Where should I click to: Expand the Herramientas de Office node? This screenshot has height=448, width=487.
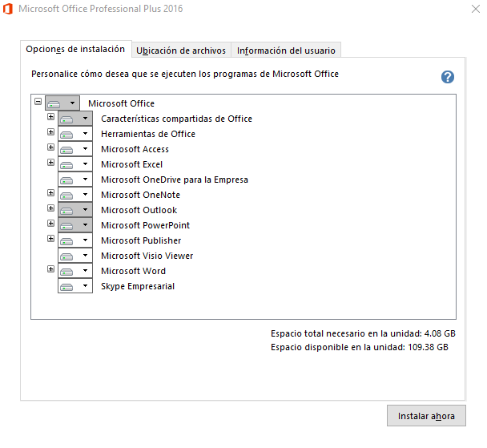click(50, 131)
